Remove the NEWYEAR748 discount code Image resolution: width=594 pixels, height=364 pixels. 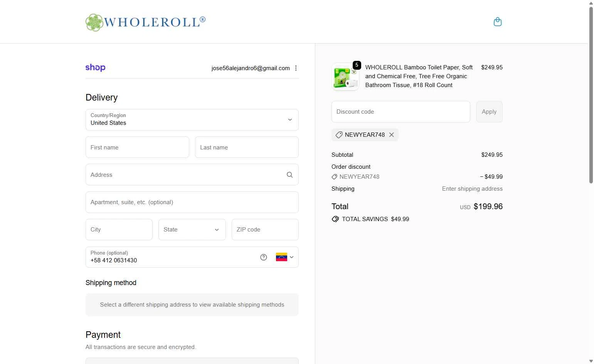392,135
